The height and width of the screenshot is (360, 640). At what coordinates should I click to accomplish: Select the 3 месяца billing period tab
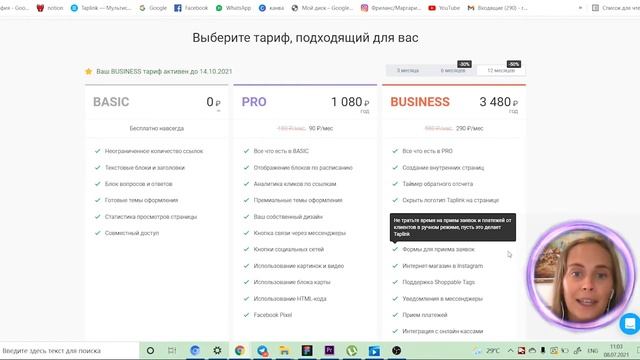(408, 70)
